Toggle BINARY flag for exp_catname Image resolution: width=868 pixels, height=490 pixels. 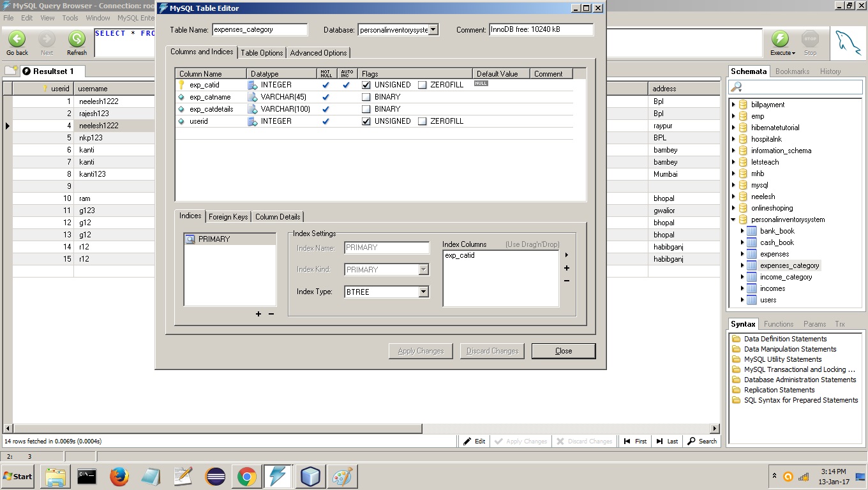click(x=366, y=97)
